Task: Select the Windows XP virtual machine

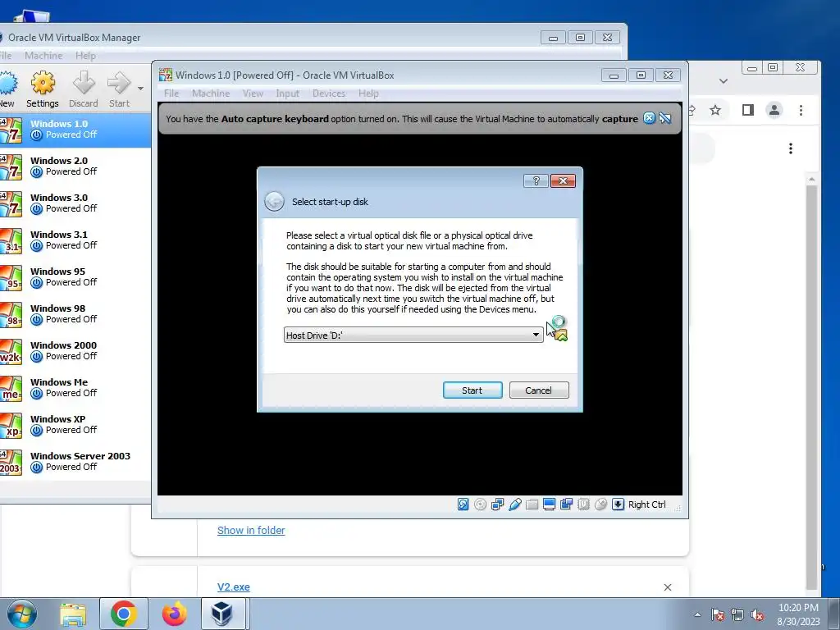Action: [75, 425]
